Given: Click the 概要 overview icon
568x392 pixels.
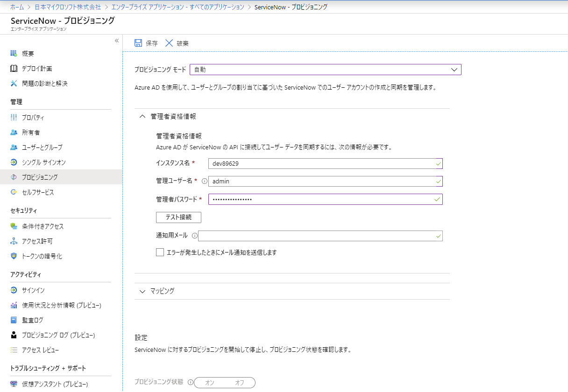Looking at the screenshot, I should pyautogui.click(x=14, y=54).
